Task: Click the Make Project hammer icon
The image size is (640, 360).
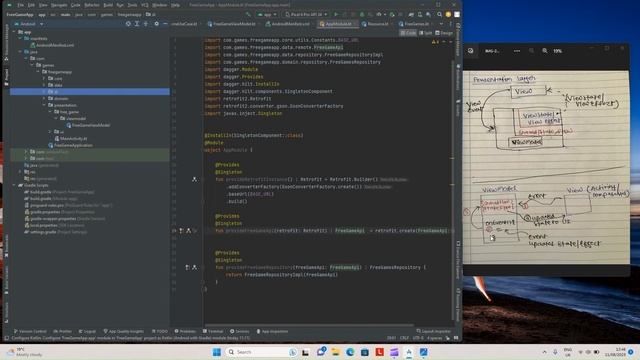Action: click(248, 14)
